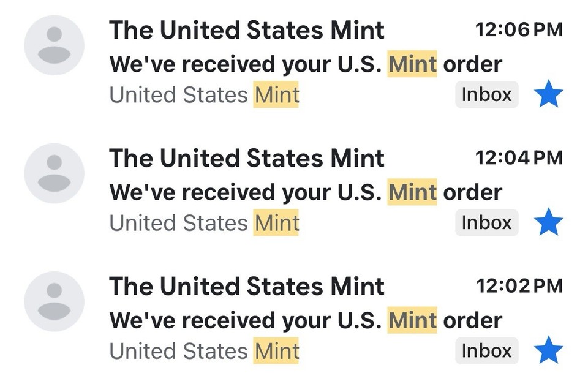The image size is (588, 392).
Task: Select the 12:04 PM email's avatar icon
Action: point(54,173)
